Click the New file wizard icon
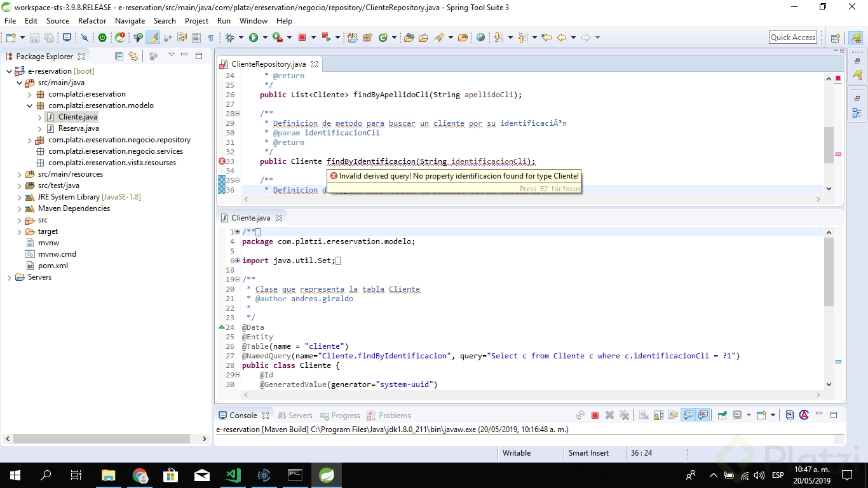868x488 pixels. pos(11,37)
